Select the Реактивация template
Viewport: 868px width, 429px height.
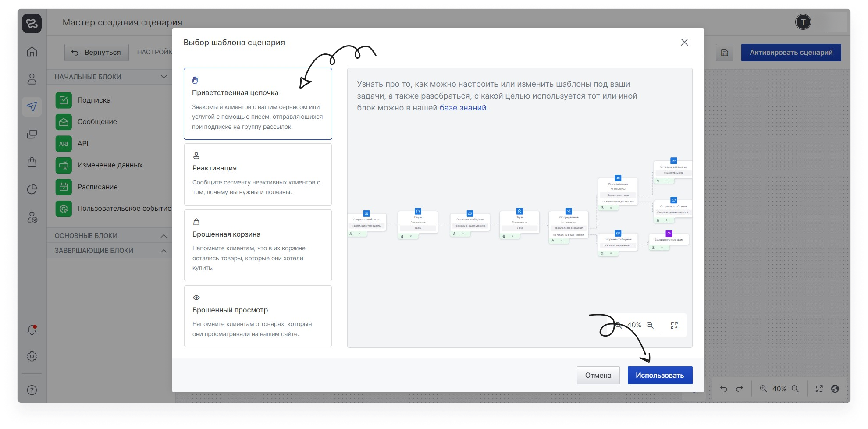click(x=258, y=174)
